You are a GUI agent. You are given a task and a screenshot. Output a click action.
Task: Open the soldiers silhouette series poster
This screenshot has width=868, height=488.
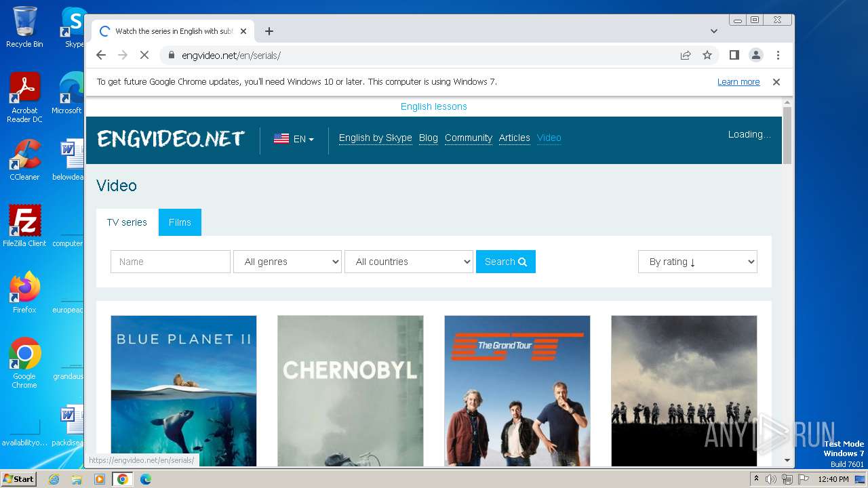[x=684, y=390]
